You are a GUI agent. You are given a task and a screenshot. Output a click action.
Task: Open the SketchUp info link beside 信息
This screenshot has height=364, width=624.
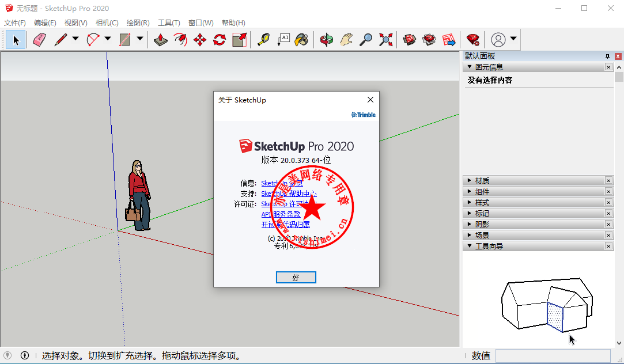[282, 183]
